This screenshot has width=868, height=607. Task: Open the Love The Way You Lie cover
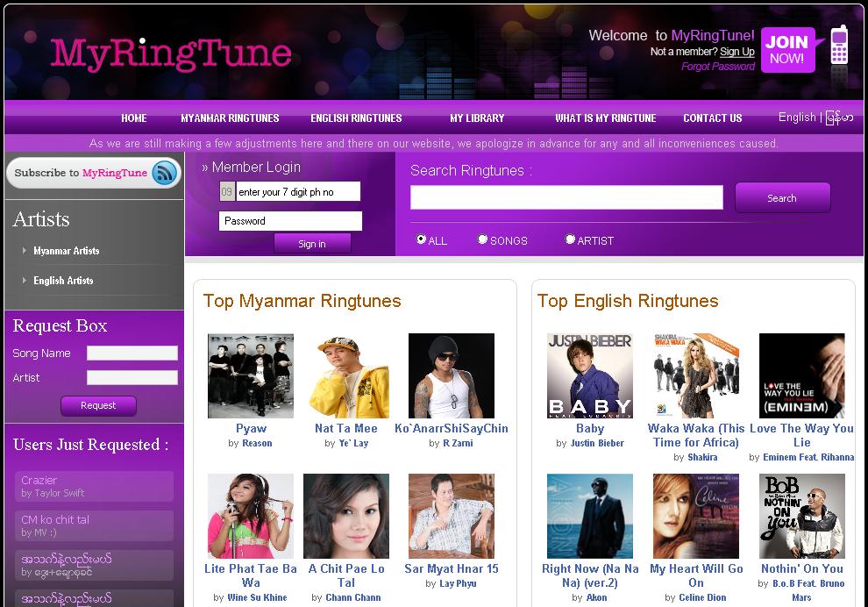802,375
